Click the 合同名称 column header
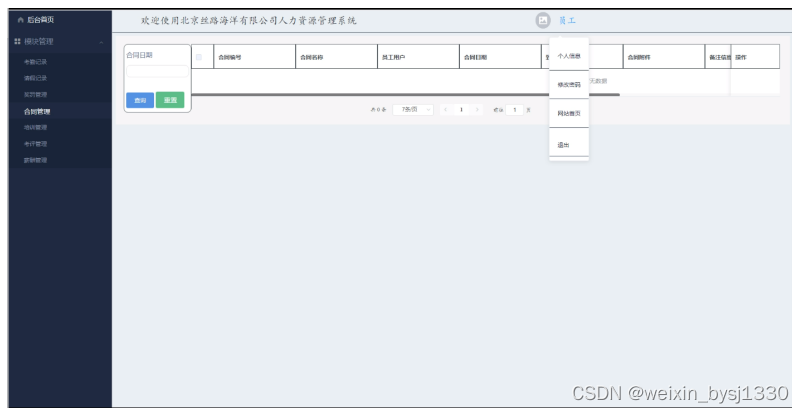Viewport: 804px width, 413px height. (336, 57)
